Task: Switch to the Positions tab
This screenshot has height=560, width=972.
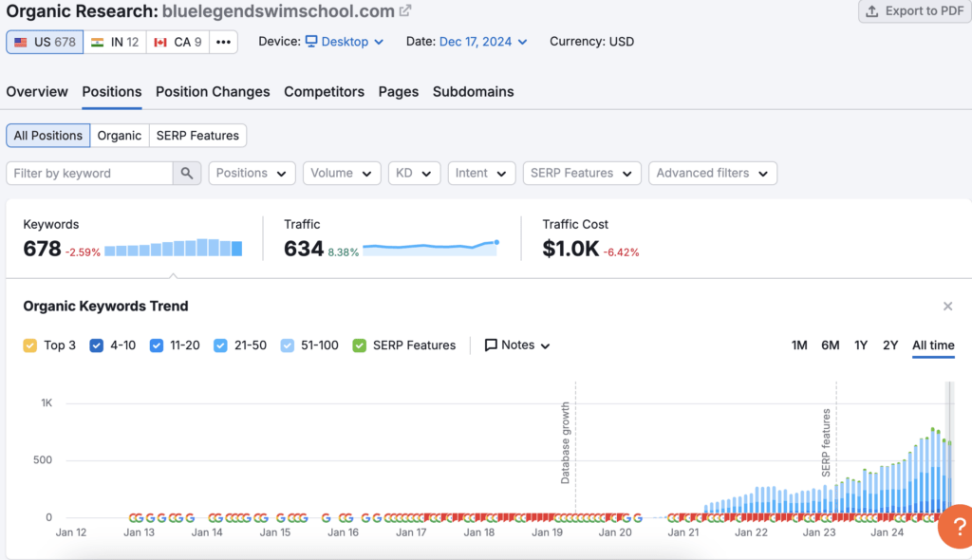Action: [x=112, y=92]
